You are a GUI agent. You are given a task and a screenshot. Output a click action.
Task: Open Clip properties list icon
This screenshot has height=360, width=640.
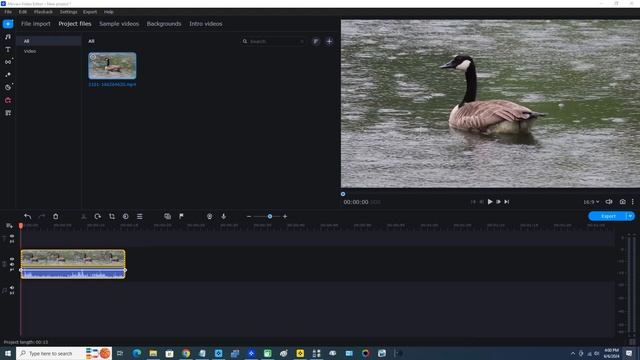click(140, 216)
